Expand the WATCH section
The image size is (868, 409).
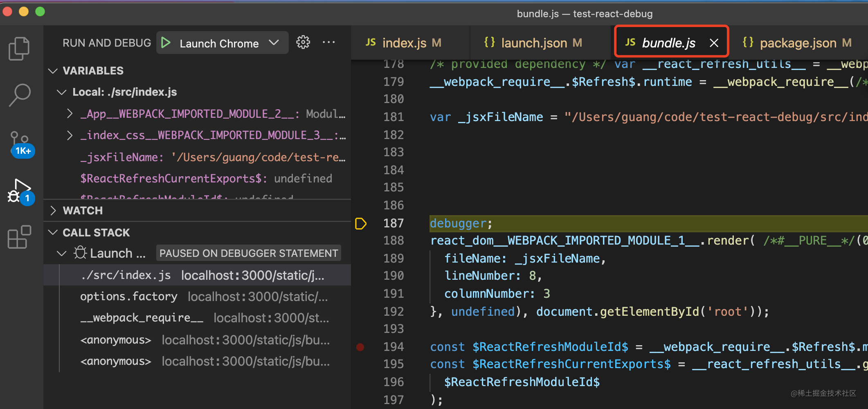point(53,210)
